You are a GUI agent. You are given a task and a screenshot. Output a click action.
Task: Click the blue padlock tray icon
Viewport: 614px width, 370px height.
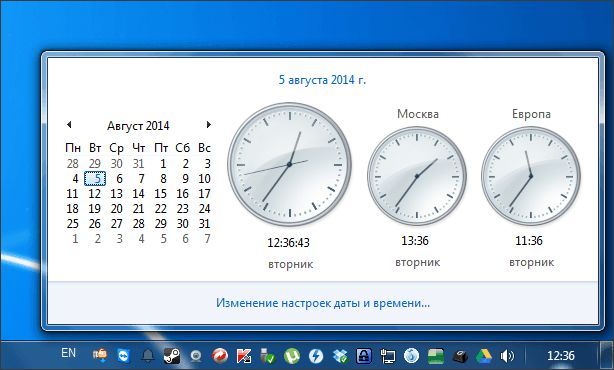[364, 356]
